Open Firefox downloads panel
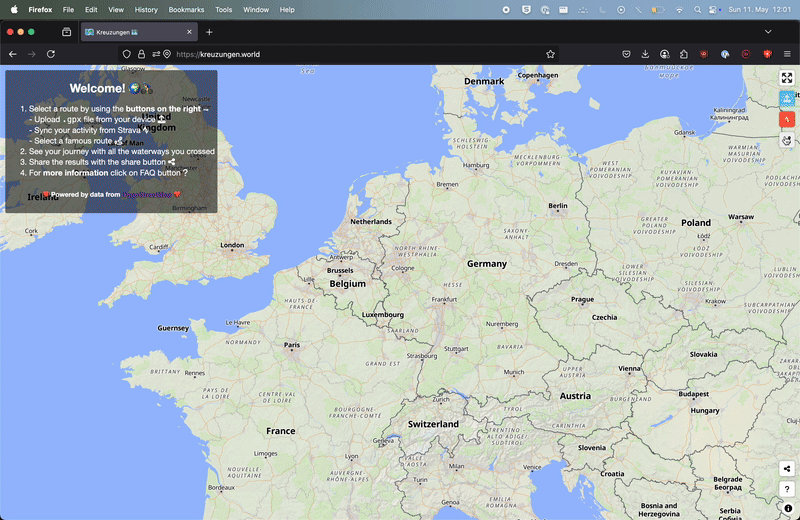This screenshot has height=520, width=800. pos(645,54)
